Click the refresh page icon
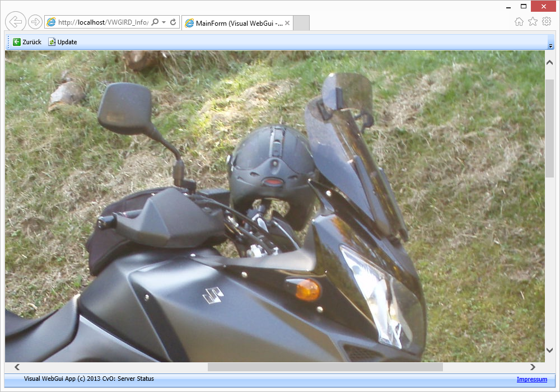Viewport: 560px width, 392px height. click(x=173, y=22)
